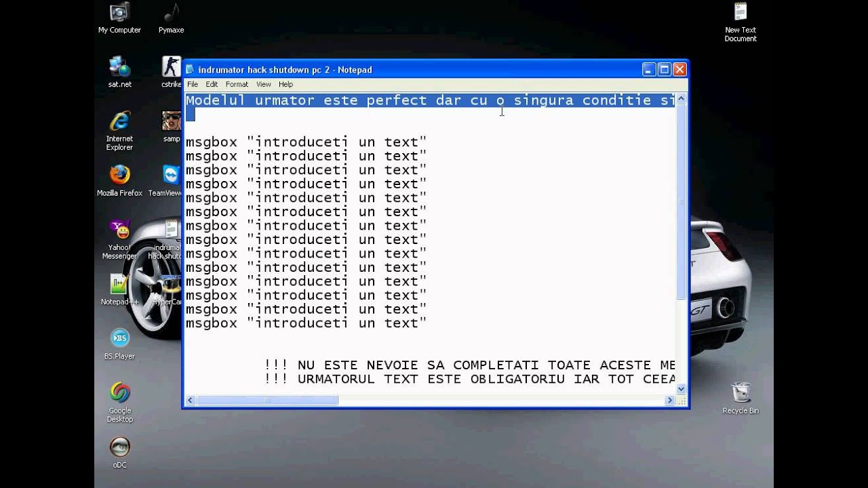868x488 pixels.
Task: Select the cstrike desktop shortcut
Action: pyautogui.click(x=171, y=72)
